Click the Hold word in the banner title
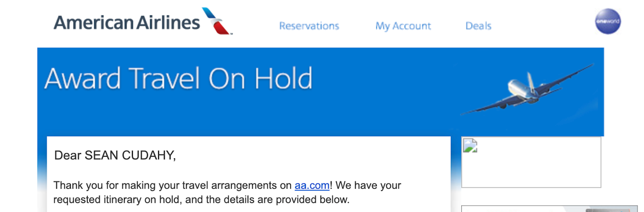 coord(283,78)
